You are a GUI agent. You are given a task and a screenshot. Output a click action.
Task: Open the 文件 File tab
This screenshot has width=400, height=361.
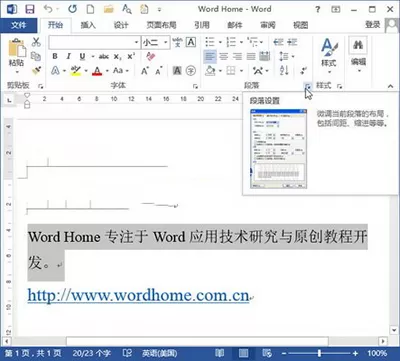click(19, 25)
